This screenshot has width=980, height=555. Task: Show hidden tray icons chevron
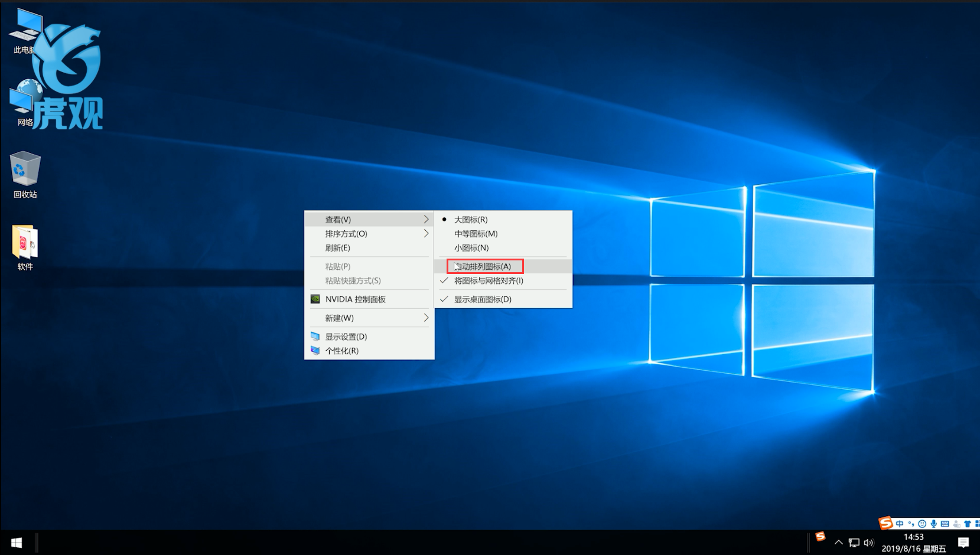click(x=839, y=543)
